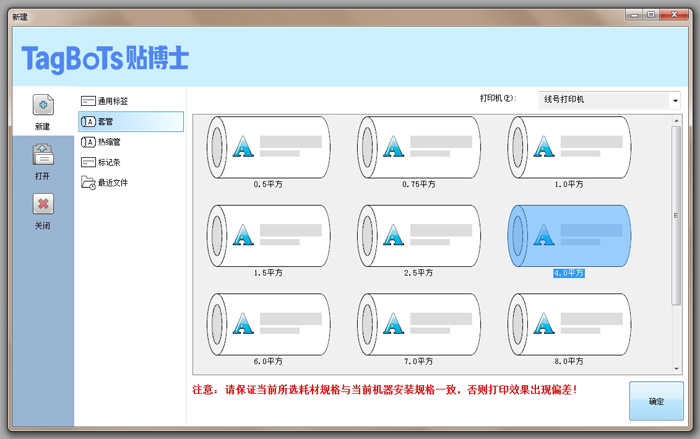Click the selected 4.0平方 caption text
Image resolution: width=700 pixels, height=439 pixels.
569,273
